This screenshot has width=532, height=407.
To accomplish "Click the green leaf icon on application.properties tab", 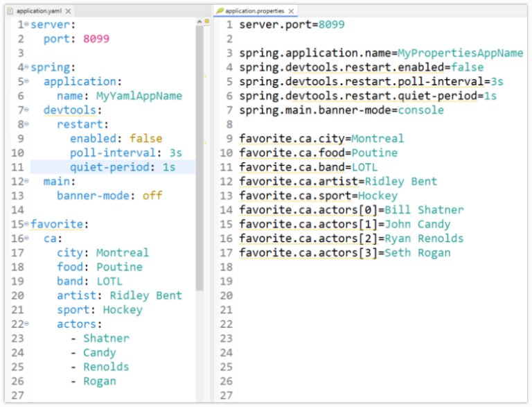I will (x=220, y=11).
